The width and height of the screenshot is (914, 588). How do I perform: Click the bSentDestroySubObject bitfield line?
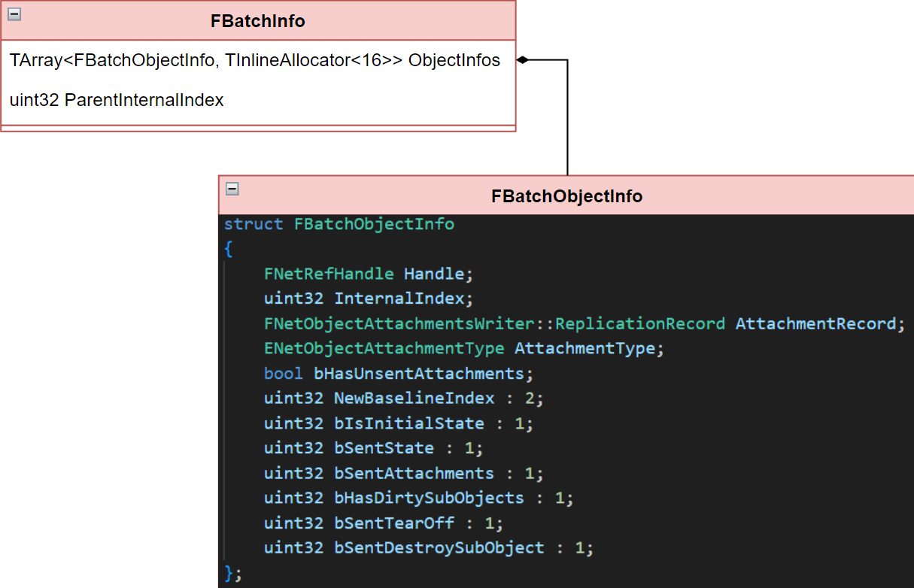click(x=428, y=547)
